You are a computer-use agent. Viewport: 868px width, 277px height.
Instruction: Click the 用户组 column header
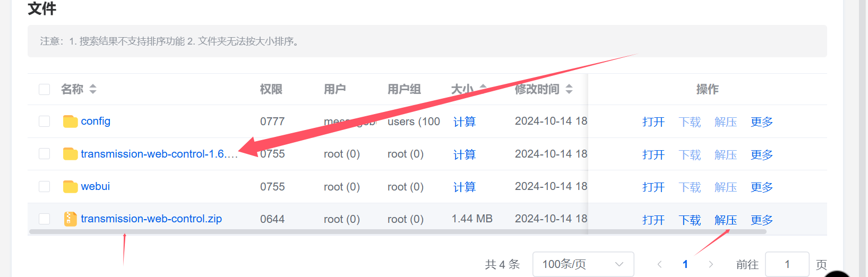tap(405, 89)
